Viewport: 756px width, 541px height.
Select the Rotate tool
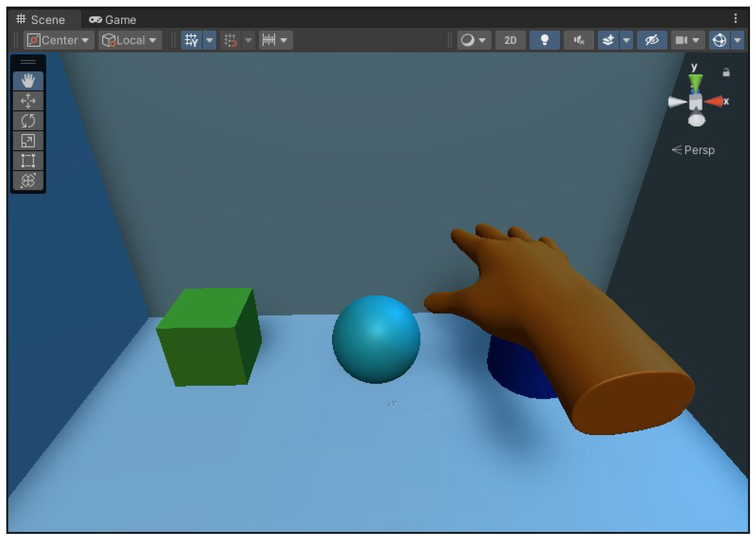pyautogui.click(x=28, y=121)
